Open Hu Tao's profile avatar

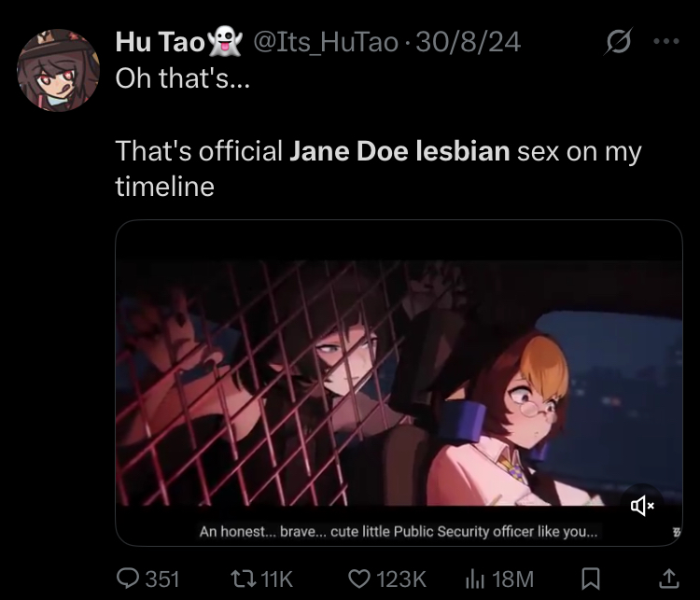pos(58,70)
